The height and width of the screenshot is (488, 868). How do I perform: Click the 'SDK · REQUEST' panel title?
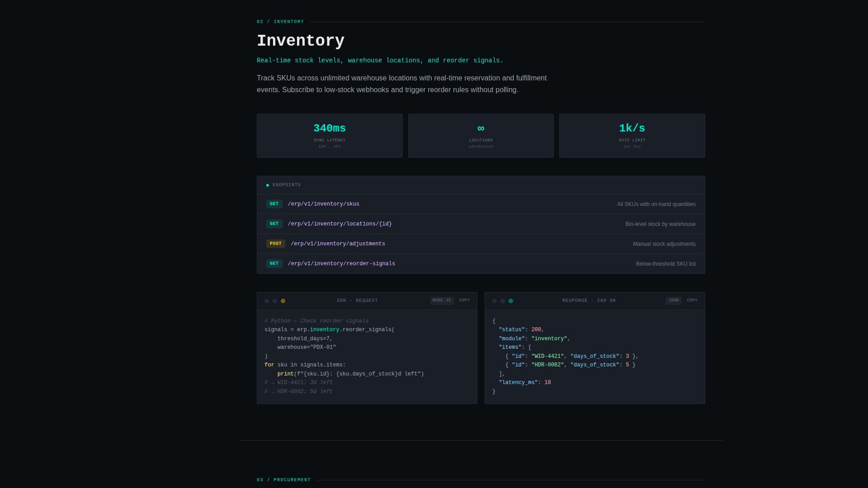pos(357,300)
